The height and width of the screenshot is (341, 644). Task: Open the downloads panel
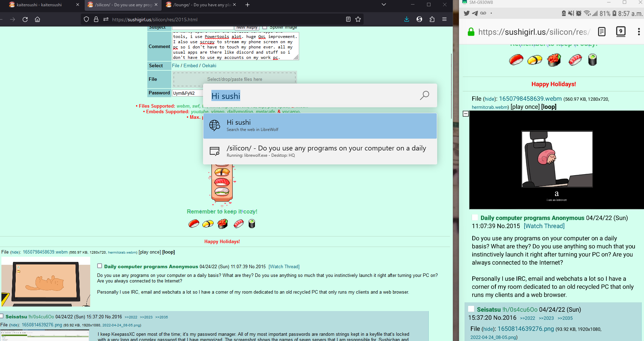[406, 20]
